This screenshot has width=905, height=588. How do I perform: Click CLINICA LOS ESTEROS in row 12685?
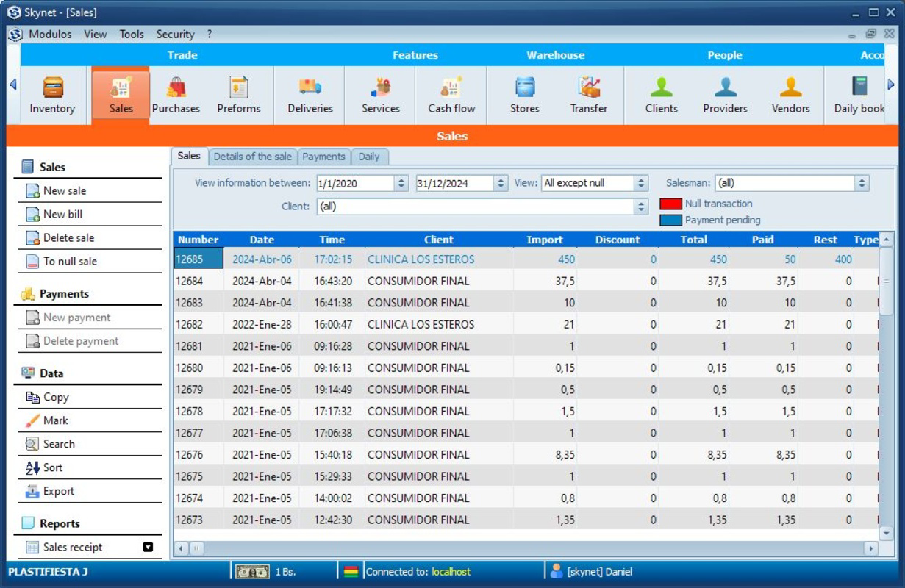coord(421,259)
